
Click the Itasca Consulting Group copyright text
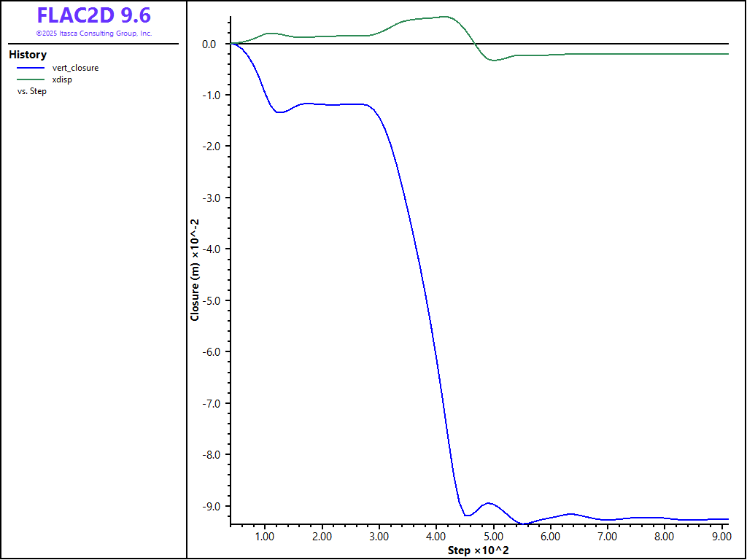[93, 34]
